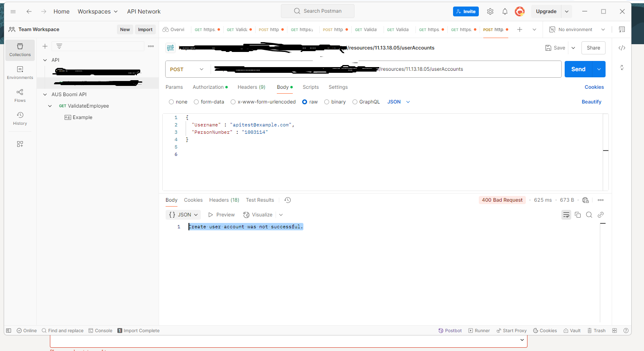644x351 pixels.
Task: Open the Send button options arrow
Action: [599, 69]
